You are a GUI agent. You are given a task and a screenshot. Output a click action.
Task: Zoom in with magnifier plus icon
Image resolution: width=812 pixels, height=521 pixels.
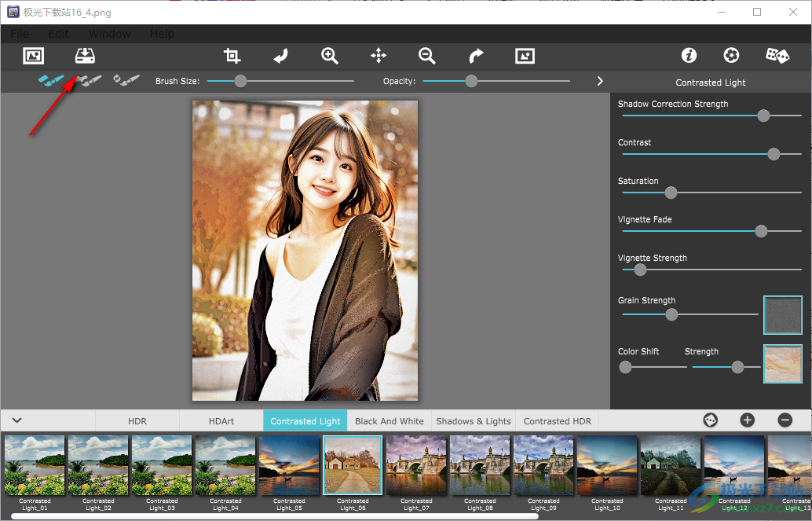point(329,56)
